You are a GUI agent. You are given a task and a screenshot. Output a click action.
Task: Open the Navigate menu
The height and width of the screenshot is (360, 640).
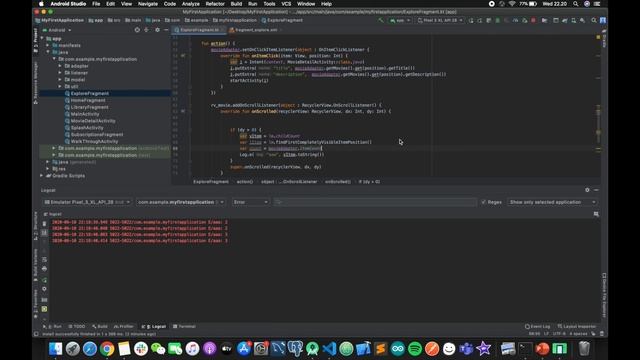(x=148, y=4)
